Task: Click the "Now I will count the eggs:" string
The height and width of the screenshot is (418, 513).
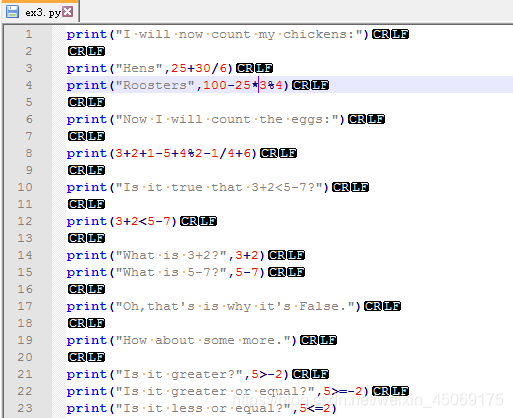Action: pyautogui.click(x=227, y=119)
